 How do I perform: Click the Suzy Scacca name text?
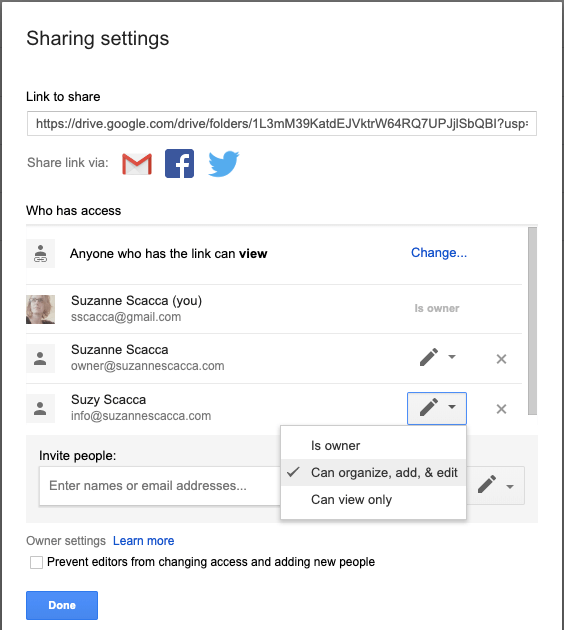pyautogui.click(x=108, y=400)
